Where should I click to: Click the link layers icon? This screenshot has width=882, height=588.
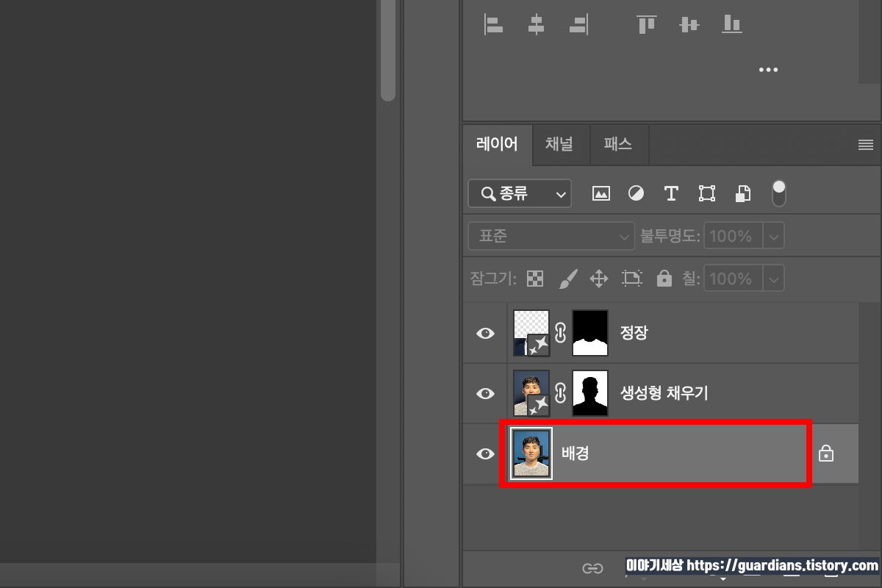592,568
